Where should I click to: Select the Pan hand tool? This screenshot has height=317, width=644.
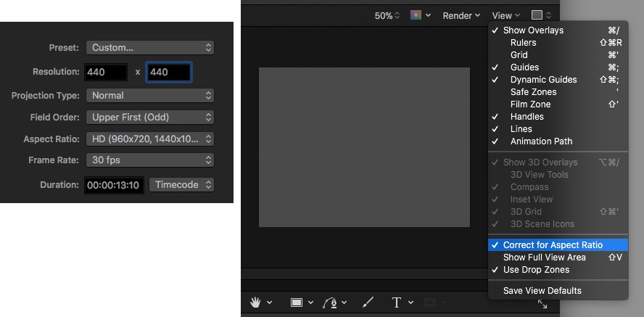pos(256,302)
